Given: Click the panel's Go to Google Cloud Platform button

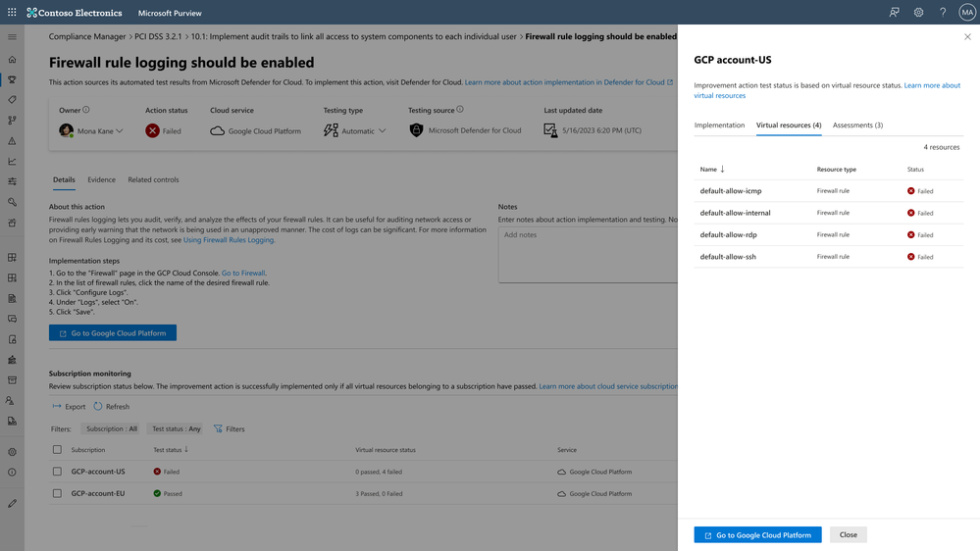Looking at the screenshot, I should 757,534.
